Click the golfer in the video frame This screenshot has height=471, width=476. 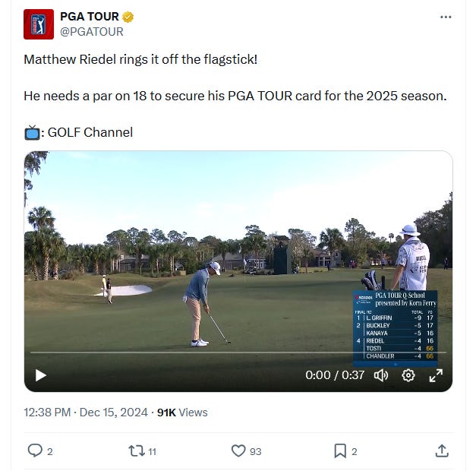(203, 304)
